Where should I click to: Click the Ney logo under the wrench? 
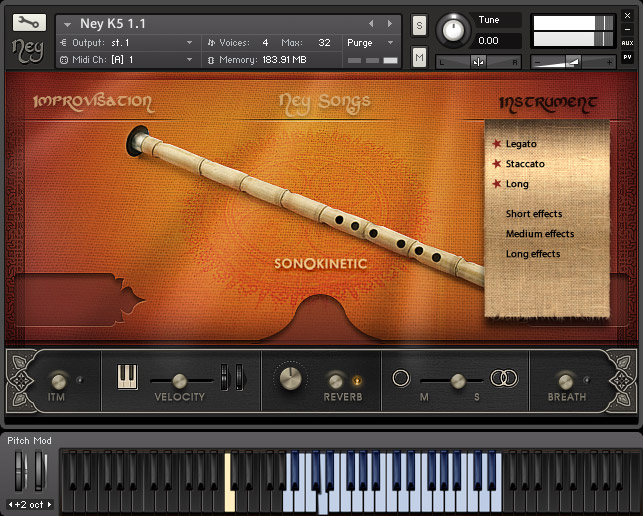(x=28, y=50)
